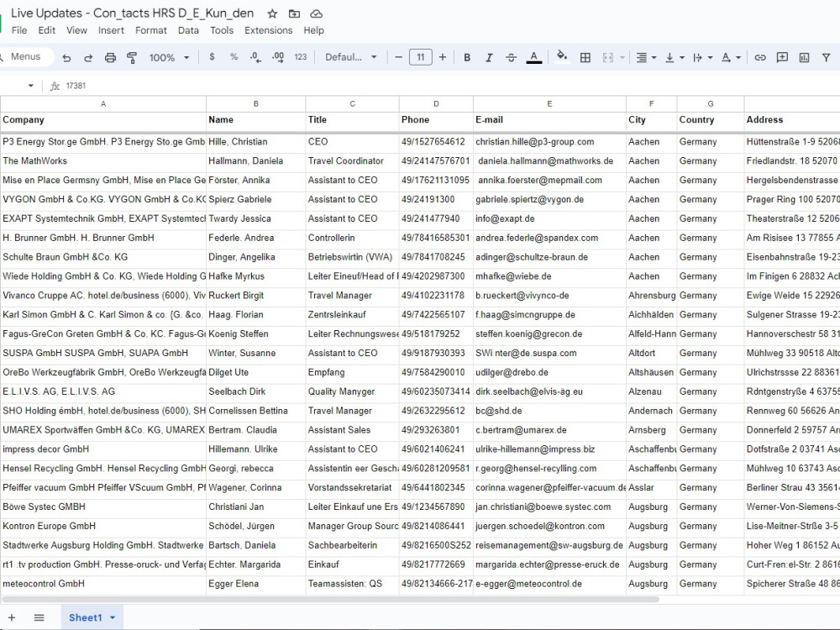Image resolution: width=840 pixels, height=630 pixels.
Task: Add a new sheet with plus icon
Action: click(x=12, y=617)
